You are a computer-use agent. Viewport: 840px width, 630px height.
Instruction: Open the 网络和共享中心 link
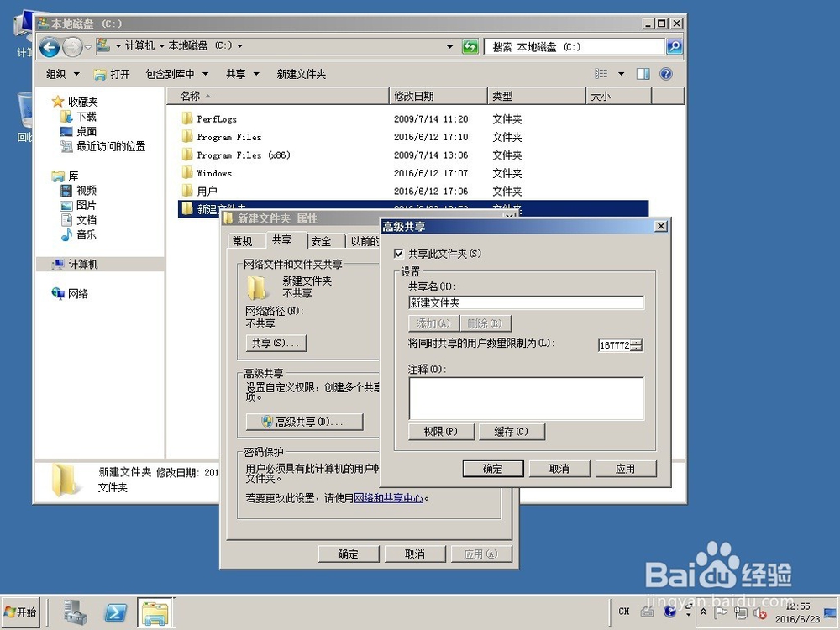coord(389,498)
